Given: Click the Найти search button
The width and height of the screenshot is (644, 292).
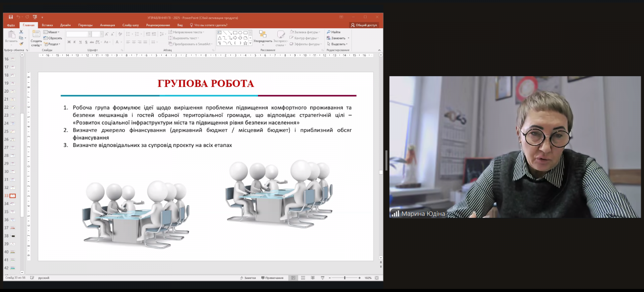Looking at the screenshot, I should click(334, 32).
